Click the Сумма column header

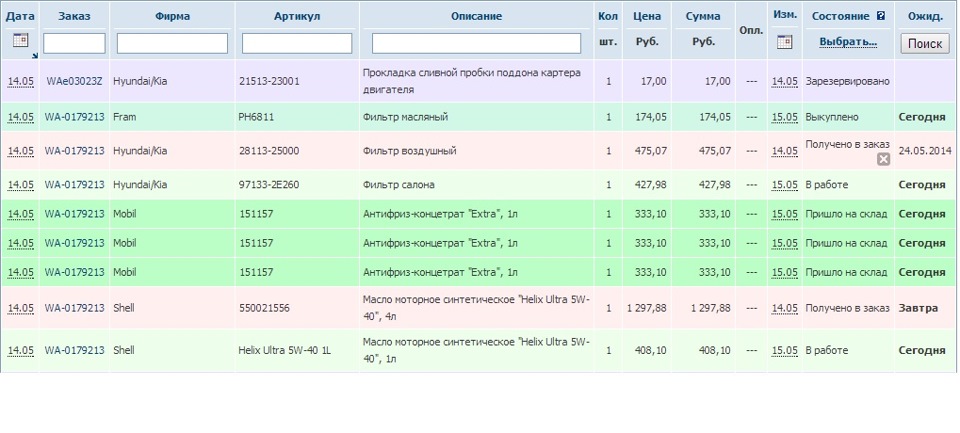coord(703,16)
